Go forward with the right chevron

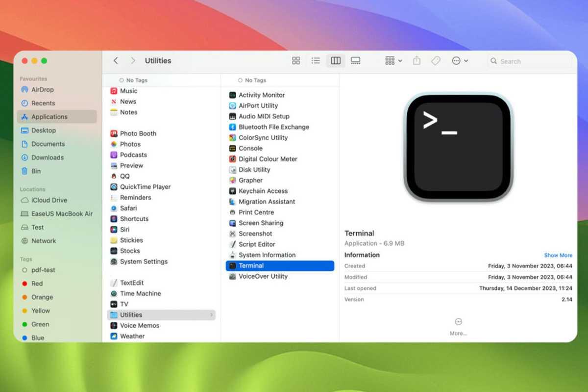(x=133, y=61)
